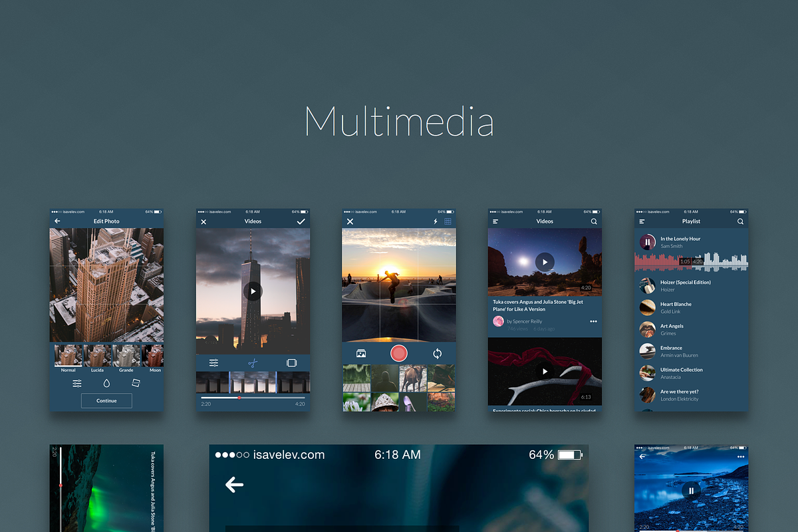
Task: Pause In the Lonely Hour by Sam Smith
Action: (648, 241)
